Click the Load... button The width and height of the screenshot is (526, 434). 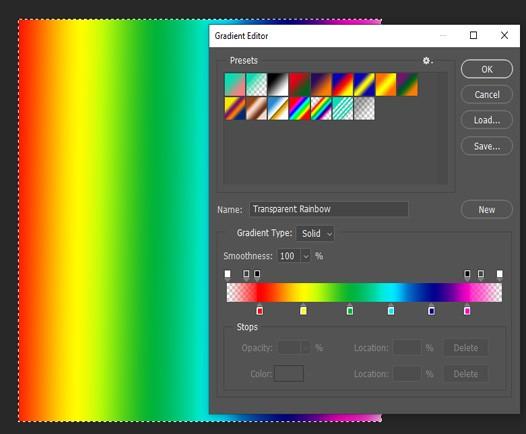pyautogui.click(x=487, y=120)
